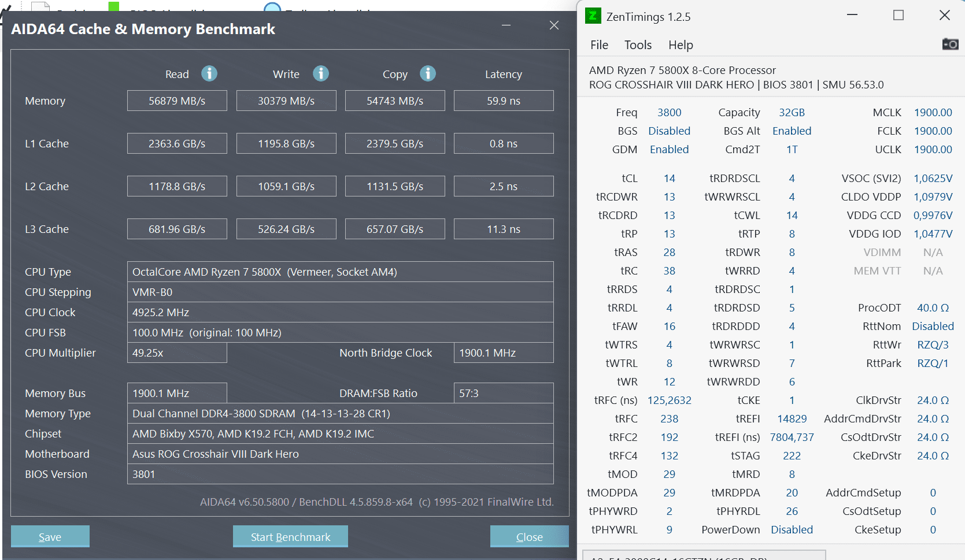Click the L1 Cache Read value 2363.6 GB/s
This screenshot has width=965, height=560.
[177, 143]
